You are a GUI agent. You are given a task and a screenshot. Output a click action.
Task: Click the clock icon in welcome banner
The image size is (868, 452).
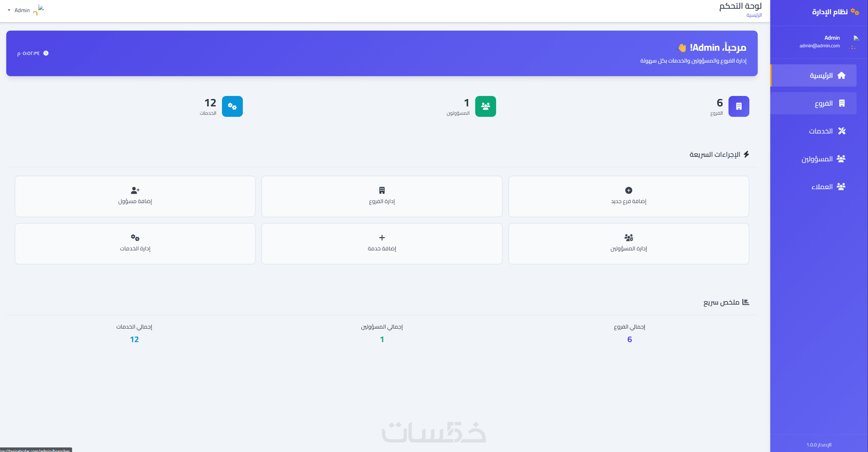pyautogui.click(x=46, y=53)
